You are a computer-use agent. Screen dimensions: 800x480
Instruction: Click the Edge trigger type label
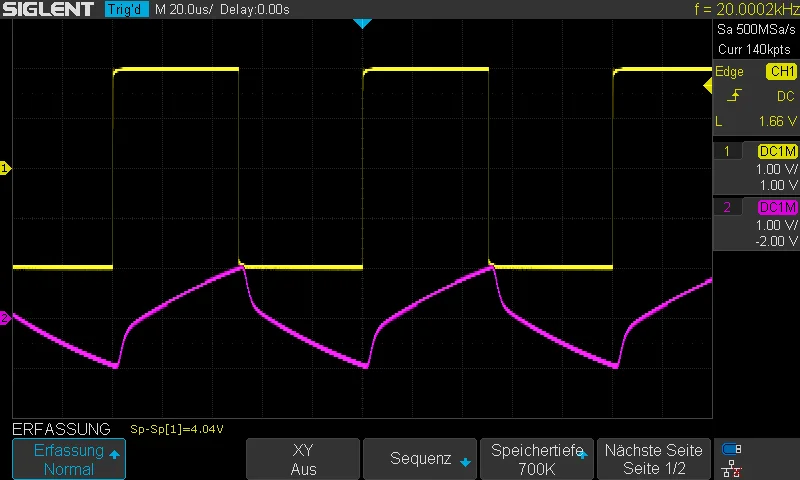pos(729,71)
